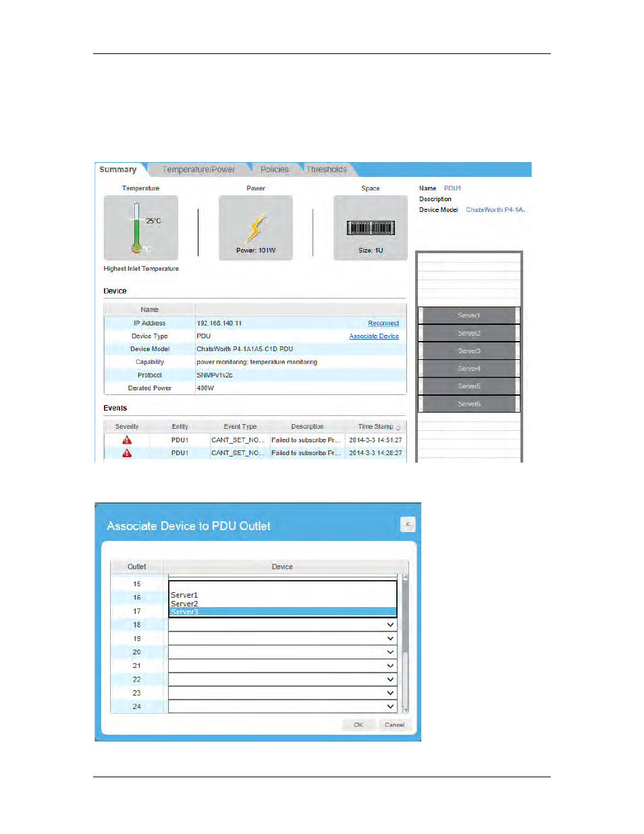644x834 pixels.
Task: Click the ChatsWorth P4-1A device model link
Action: tap(495, 210)
